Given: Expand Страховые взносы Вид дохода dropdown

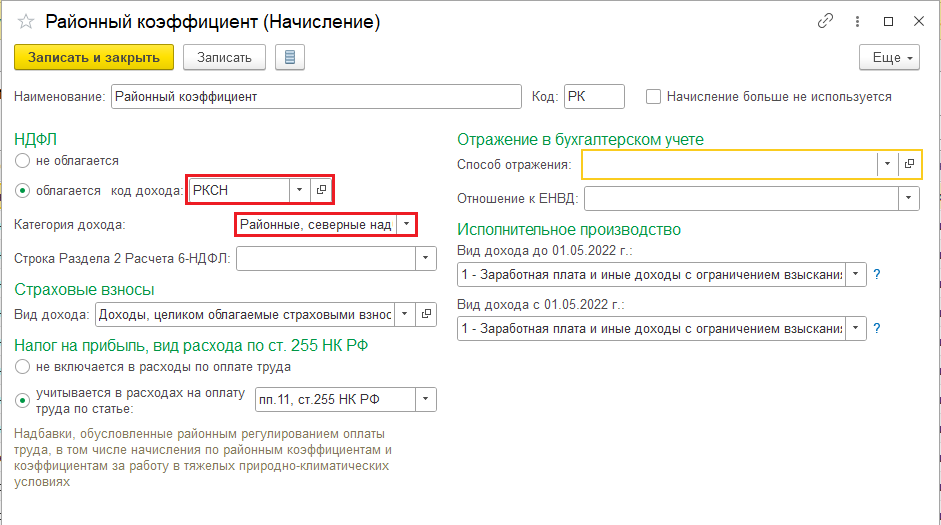Looking at the screenshot, I should click(405, 314).
